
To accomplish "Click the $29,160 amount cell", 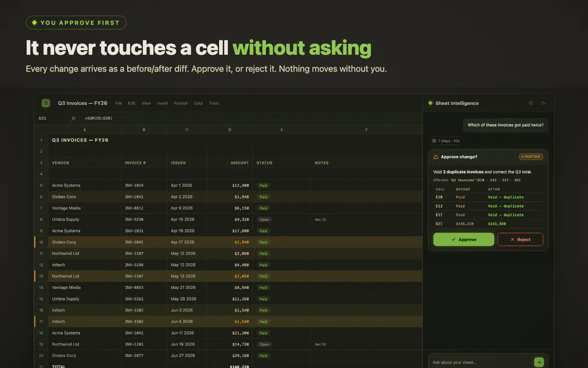I will click(230, 356).
